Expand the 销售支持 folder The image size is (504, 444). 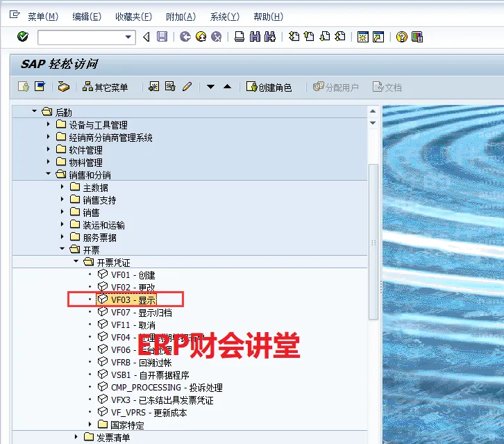(x=62, y=199)
